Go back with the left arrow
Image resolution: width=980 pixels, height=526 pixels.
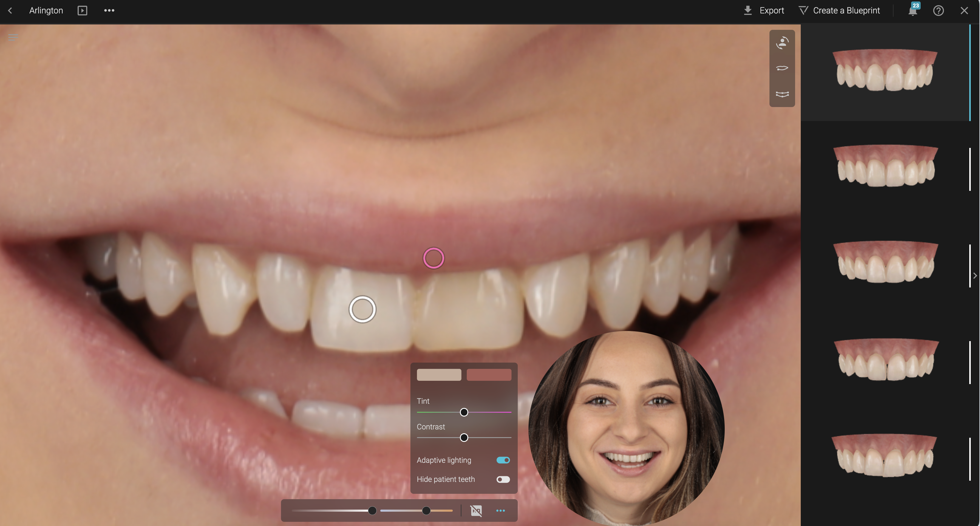point(10,11)
